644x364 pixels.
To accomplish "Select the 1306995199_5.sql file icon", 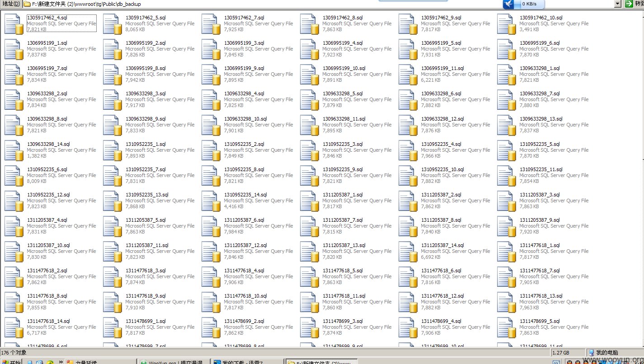I will pyautogui.click(x=408, y=49).
